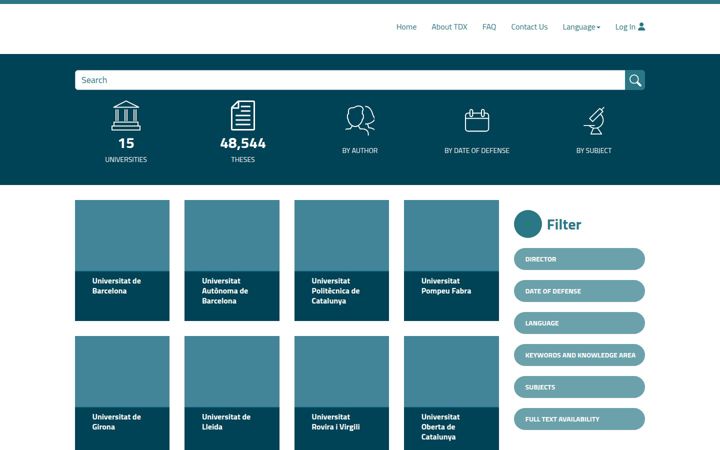Screen dimensions: 720x450
Task: Click the round Filter circle icon
Action: [528, 224]
